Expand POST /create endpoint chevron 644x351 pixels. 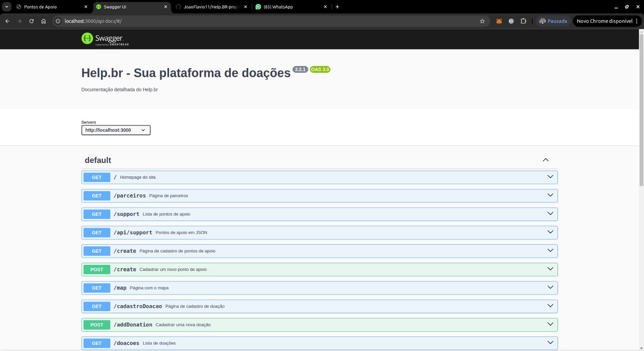click(550, 269)
